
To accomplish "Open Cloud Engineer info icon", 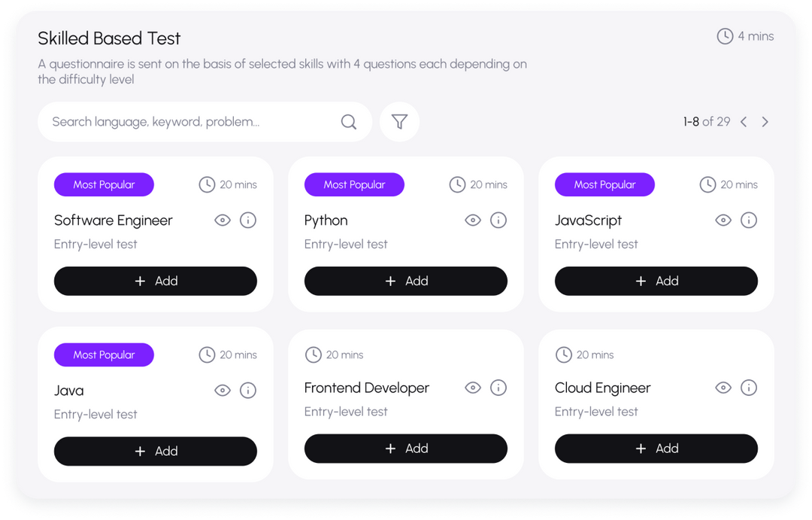I will pyautogui.click(x=749, y=388).
